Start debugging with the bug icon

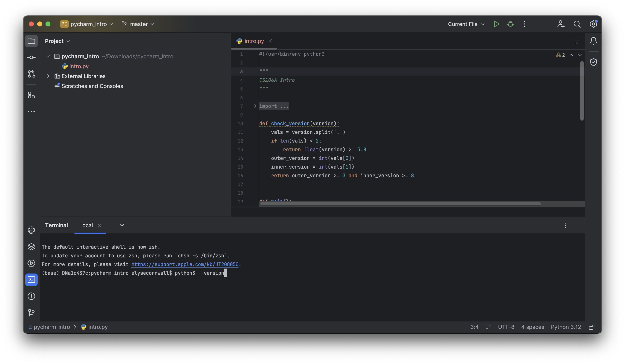tap(510, 24)
